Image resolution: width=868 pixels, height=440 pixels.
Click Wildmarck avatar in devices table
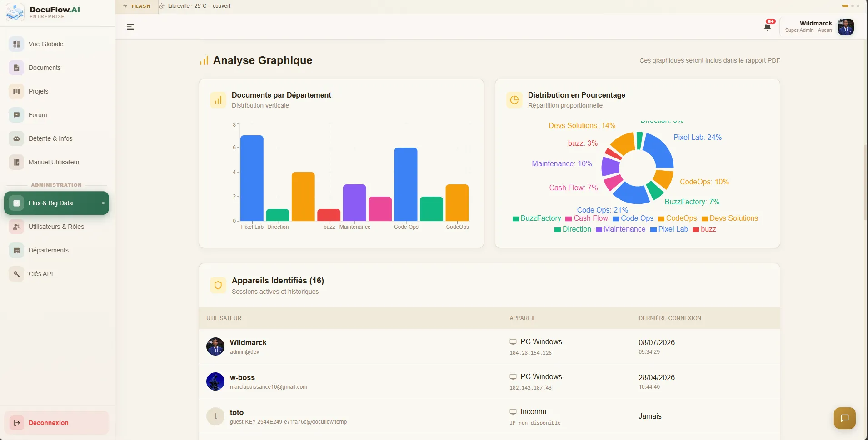215,346
